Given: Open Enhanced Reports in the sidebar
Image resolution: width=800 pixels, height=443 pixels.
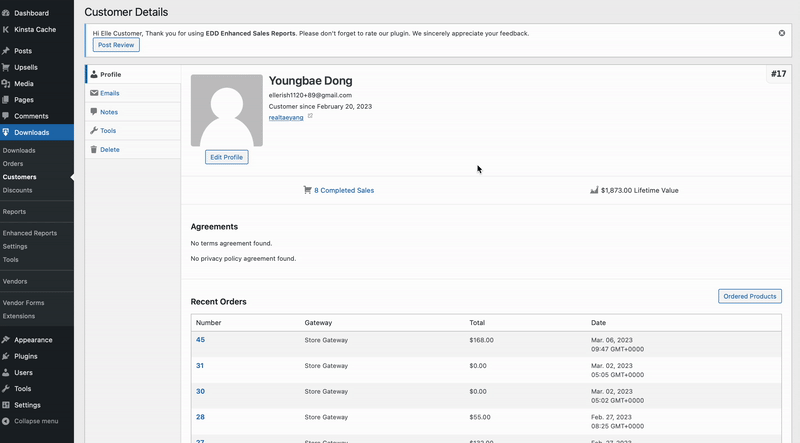Looking at the screenshot, I should (x=30, y=233).
